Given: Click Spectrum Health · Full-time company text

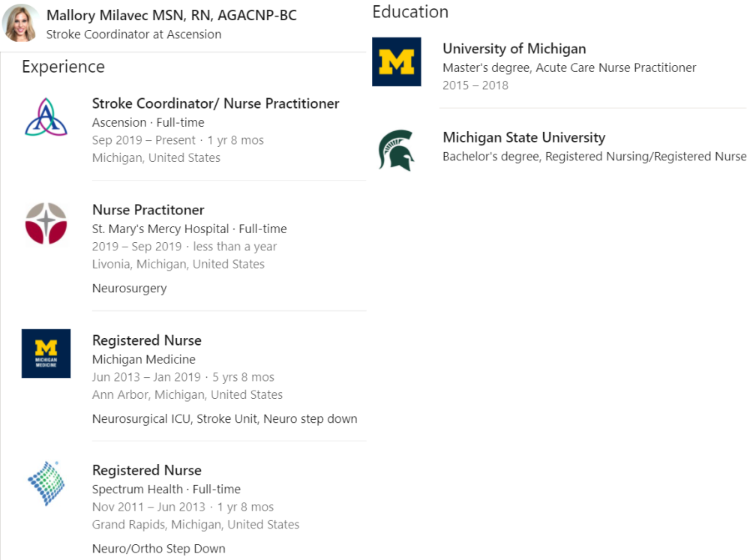Looking at the screenshot, I should [x=166, y=490].
